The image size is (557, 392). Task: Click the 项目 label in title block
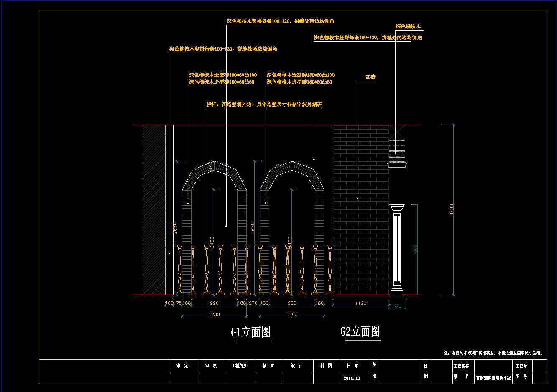461,377
